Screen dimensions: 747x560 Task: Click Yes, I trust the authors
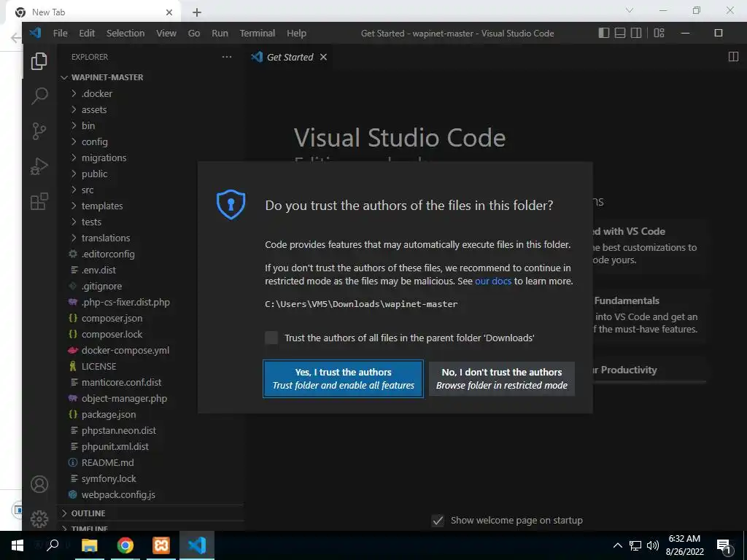(x=343, y=378)
